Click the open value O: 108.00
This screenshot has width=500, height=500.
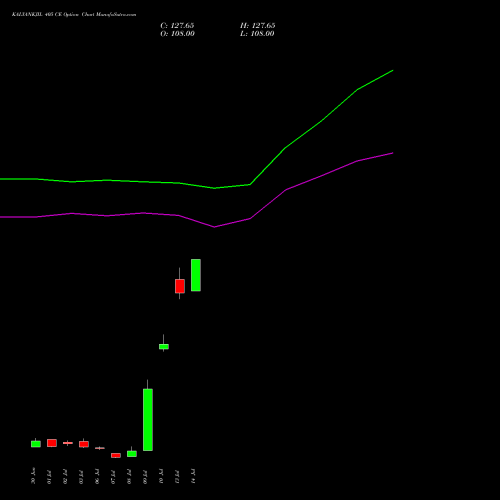[x=177, y=34]
